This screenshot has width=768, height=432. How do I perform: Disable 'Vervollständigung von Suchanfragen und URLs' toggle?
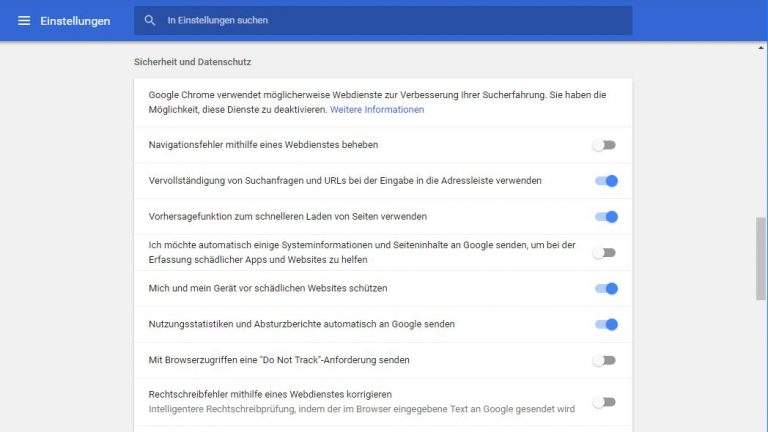coord(606,181)
